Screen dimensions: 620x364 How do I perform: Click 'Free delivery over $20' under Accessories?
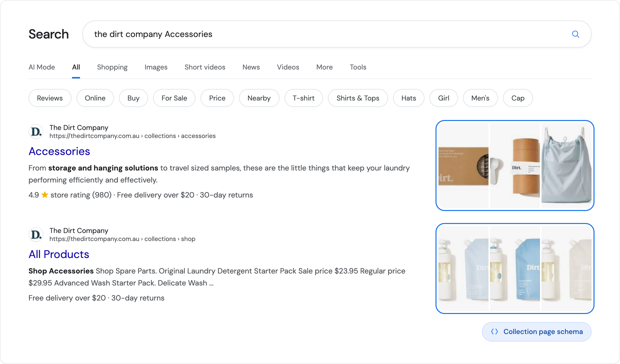click(155, 195)
